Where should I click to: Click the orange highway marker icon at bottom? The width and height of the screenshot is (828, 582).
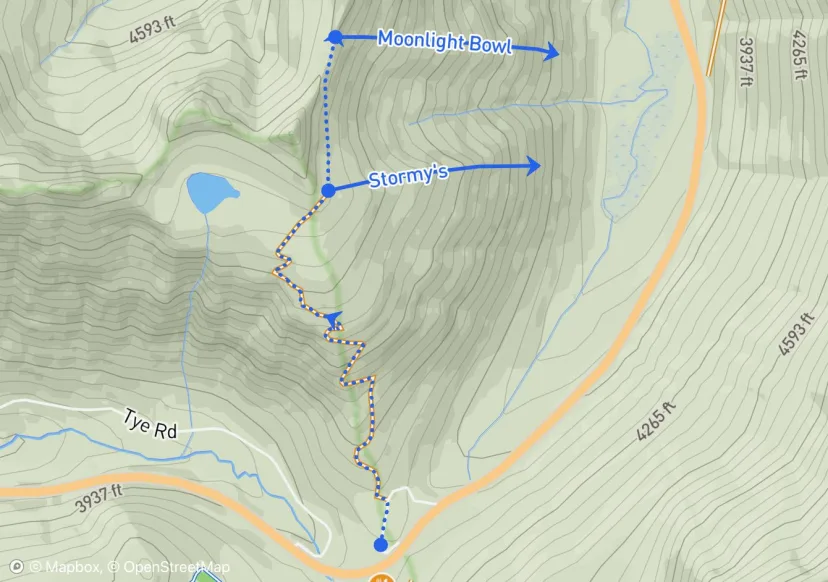[x=382, y=578]
